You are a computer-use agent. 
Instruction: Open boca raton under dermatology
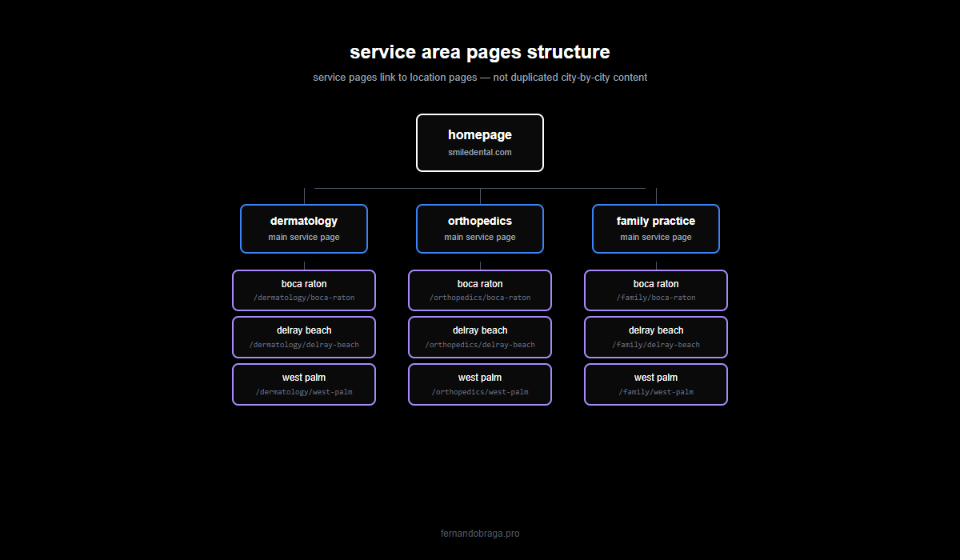click(304, 290)
